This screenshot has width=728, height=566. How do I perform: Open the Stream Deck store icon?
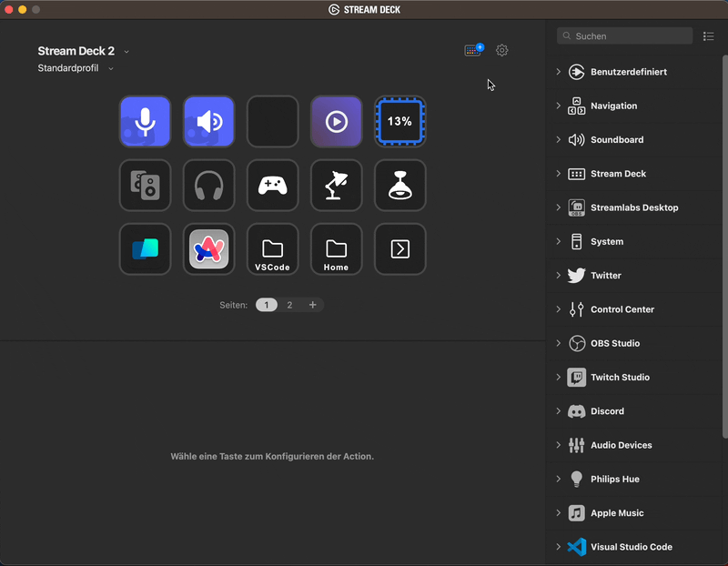[x=474, y=50]
